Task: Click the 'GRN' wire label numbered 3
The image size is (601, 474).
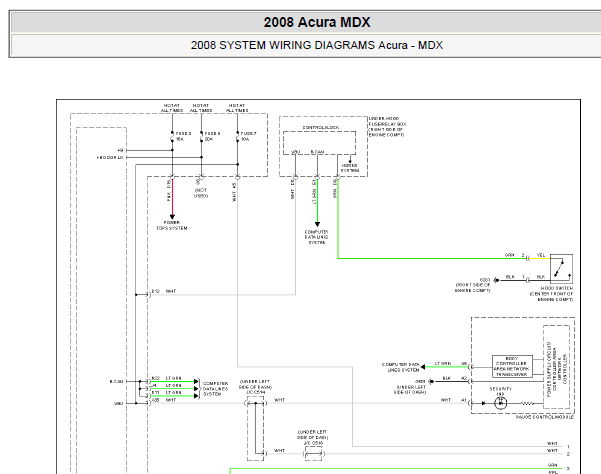Action: tap(552, 465)
